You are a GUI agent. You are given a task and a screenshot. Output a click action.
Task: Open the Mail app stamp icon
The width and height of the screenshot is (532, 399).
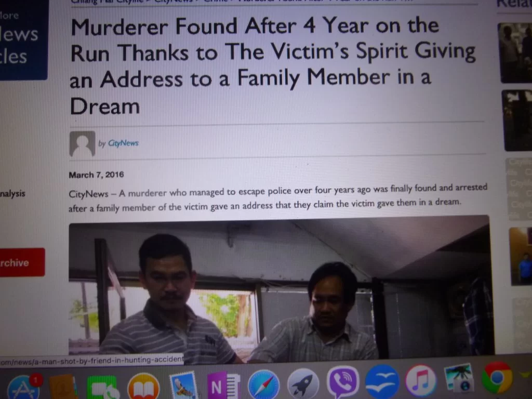[x=184, y=386]
